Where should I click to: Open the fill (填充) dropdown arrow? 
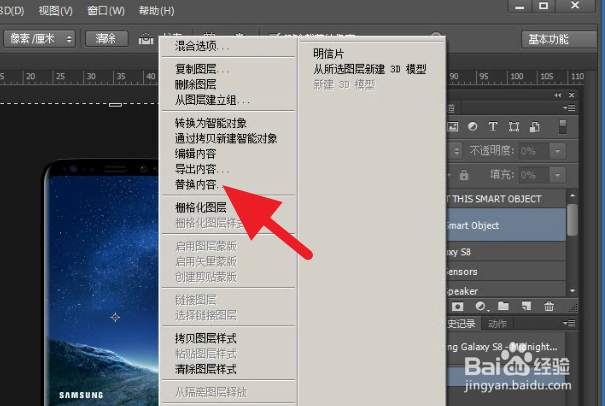557,175
